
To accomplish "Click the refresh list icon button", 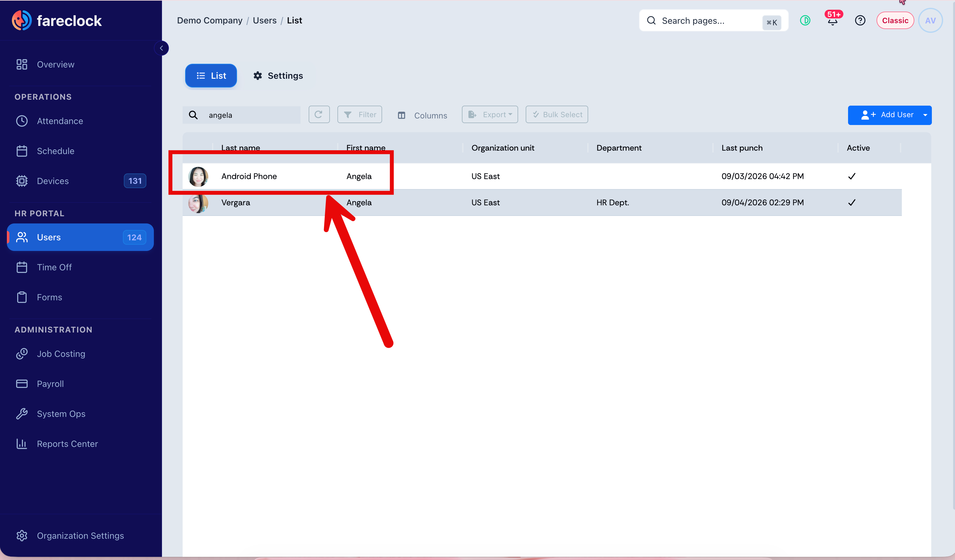I will coord(319,114).
